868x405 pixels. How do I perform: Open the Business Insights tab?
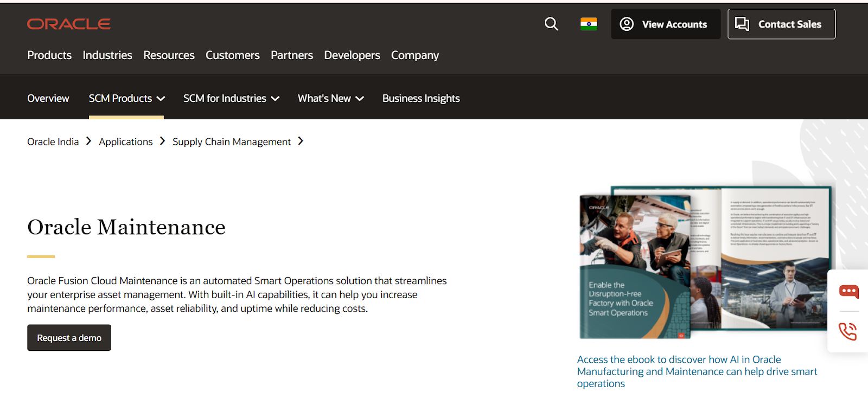[421, 98]
